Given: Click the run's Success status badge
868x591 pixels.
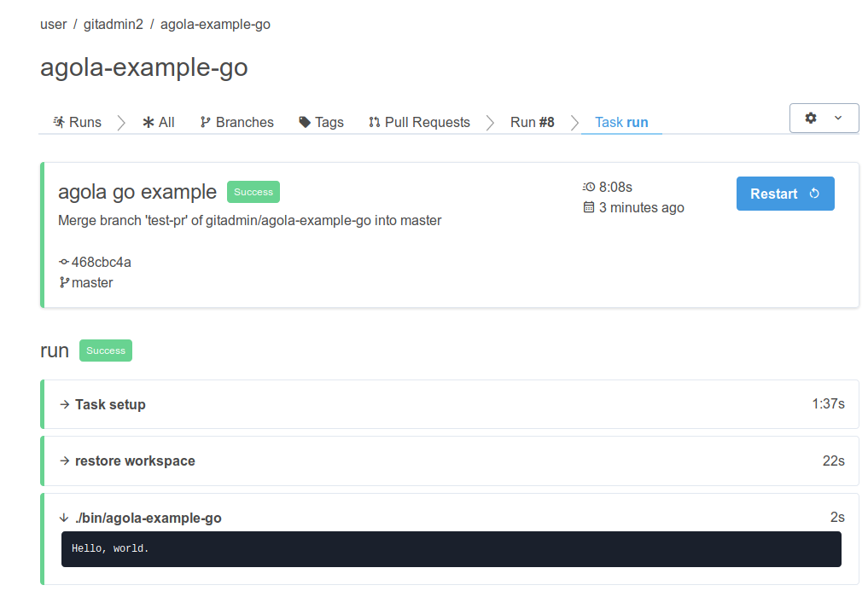Looking at the screenshot, I should coord(105,351).
